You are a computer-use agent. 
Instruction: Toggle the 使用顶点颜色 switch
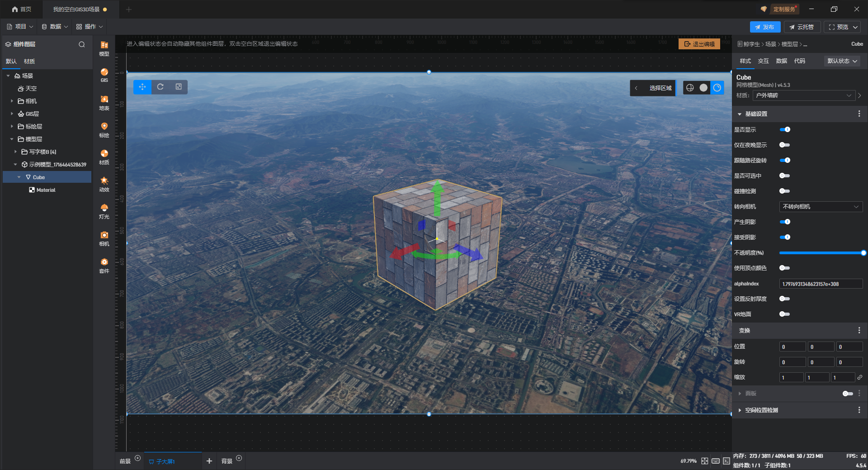coord(785,268)
